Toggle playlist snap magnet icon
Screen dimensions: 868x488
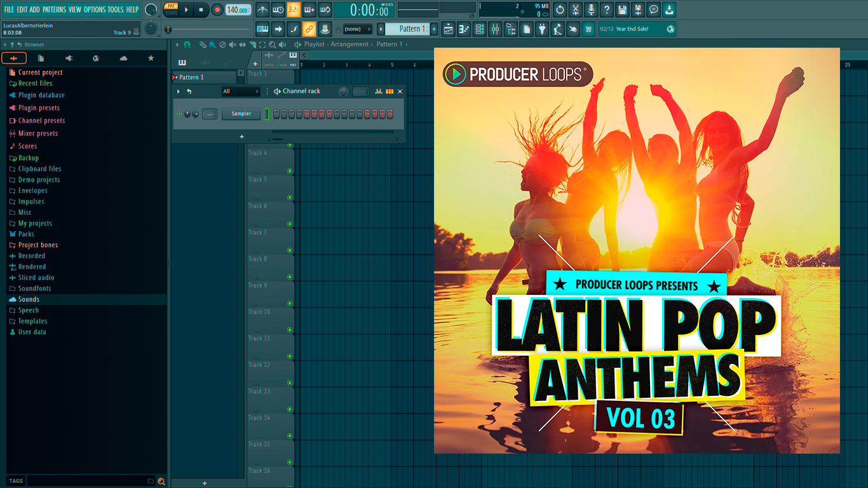(x=187, y=44)
